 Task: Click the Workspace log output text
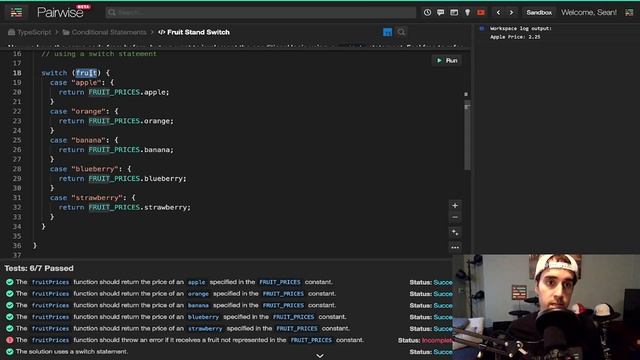520,29
